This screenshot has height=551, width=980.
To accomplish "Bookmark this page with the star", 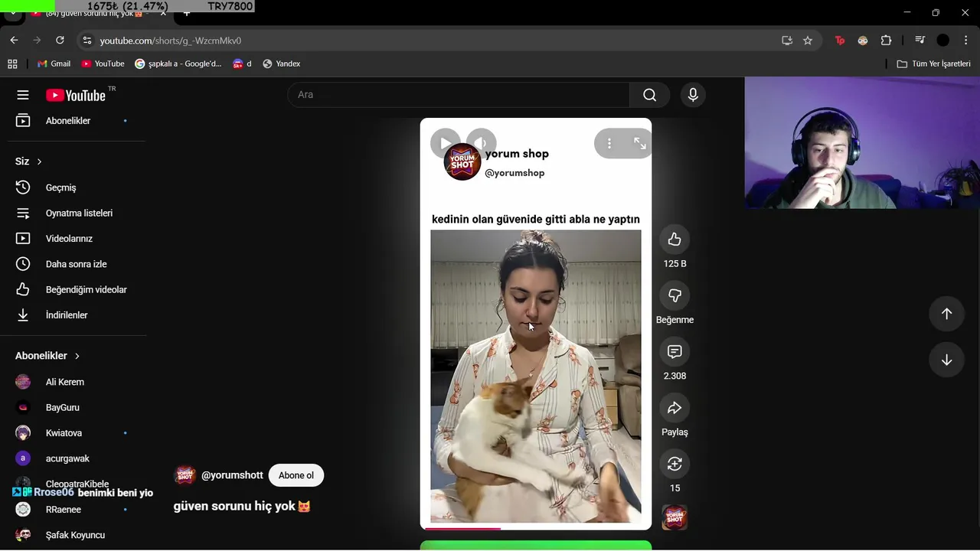I will pyautogui.click(x=808, y=41).
